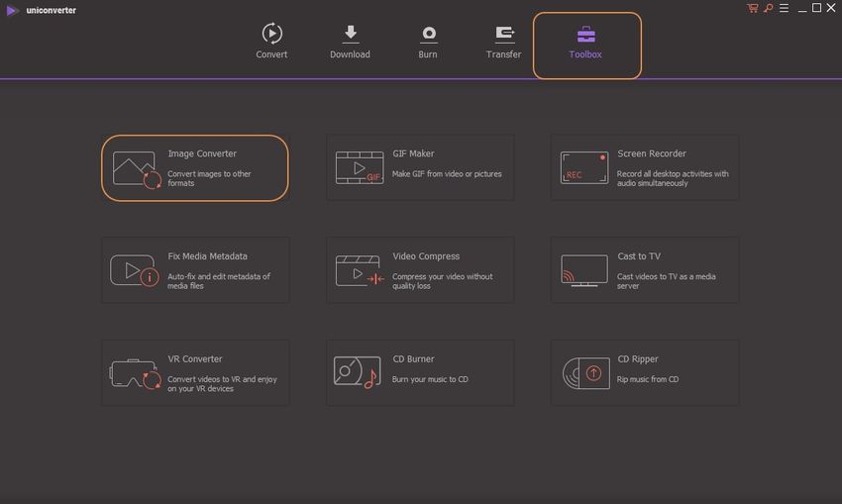This screenshot has width=842, height=504.
Task: Open the CD Burner disc icon
Action: tap(358, 372)
